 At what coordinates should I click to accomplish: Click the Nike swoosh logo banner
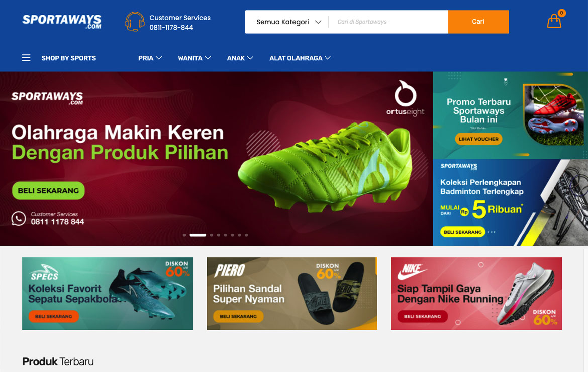[412, 271]
